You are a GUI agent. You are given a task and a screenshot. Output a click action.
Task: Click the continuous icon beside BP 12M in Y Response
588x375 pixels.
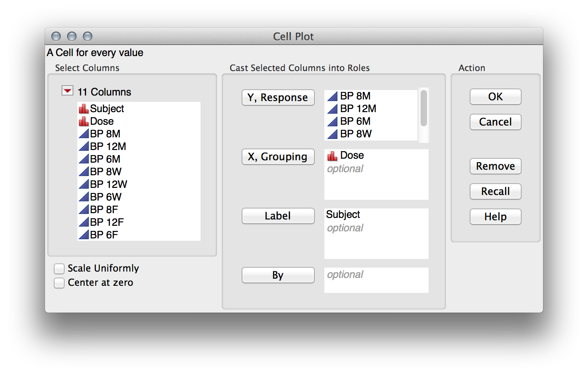332,108
